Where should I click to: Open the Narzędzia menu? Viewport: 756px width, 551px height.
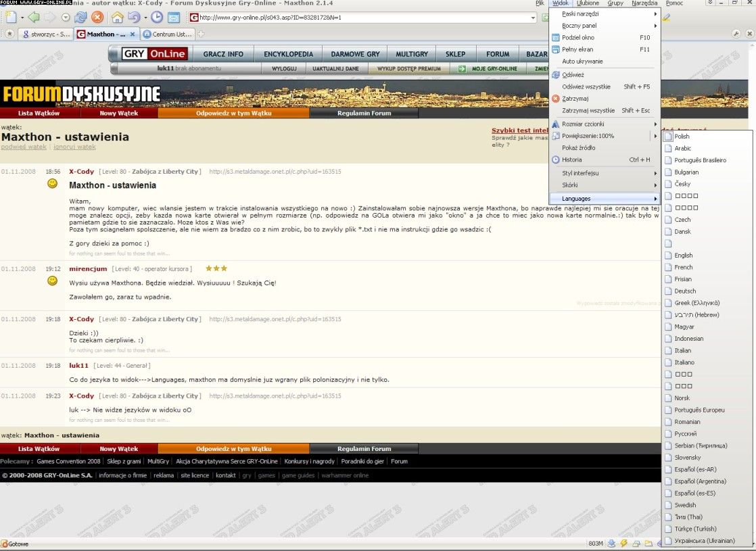pos(644,3)
